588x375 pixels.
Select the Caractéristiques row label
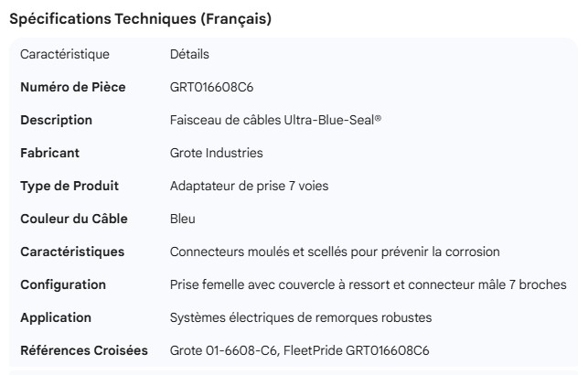[x=72, y=252]
